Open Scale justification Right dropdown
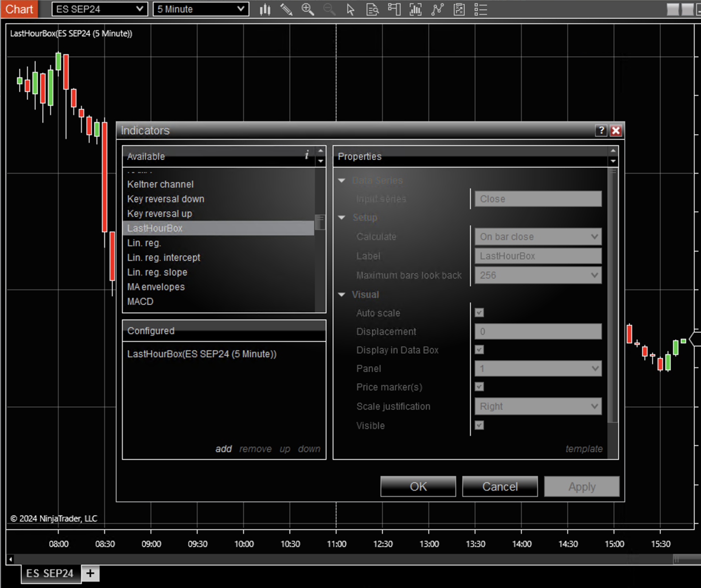Viewport: 701px width, 588px height. 538,406
